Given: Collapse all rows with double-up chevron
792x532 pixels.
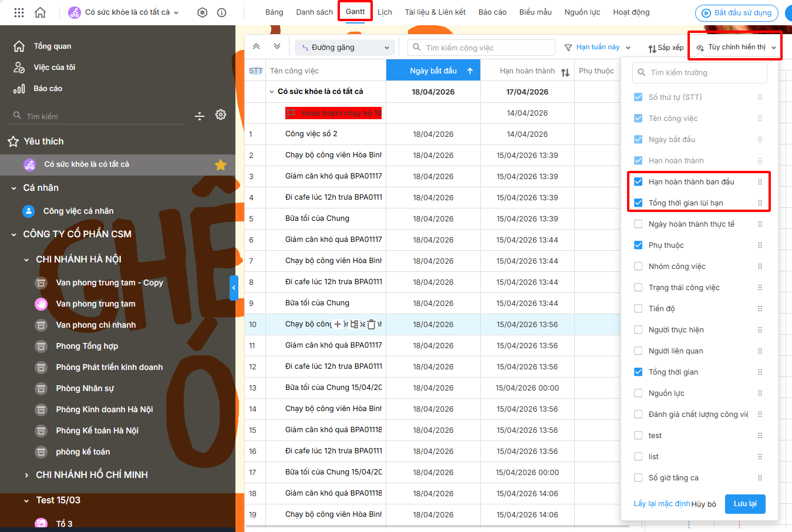Looking at the screenshot, I should pos(257,47).
